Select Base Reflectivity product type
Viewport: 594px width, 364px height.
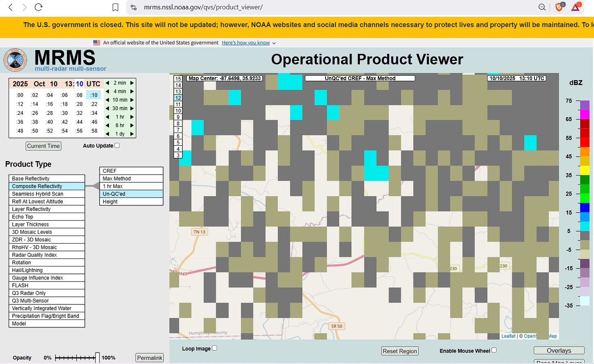click(47, 179)
